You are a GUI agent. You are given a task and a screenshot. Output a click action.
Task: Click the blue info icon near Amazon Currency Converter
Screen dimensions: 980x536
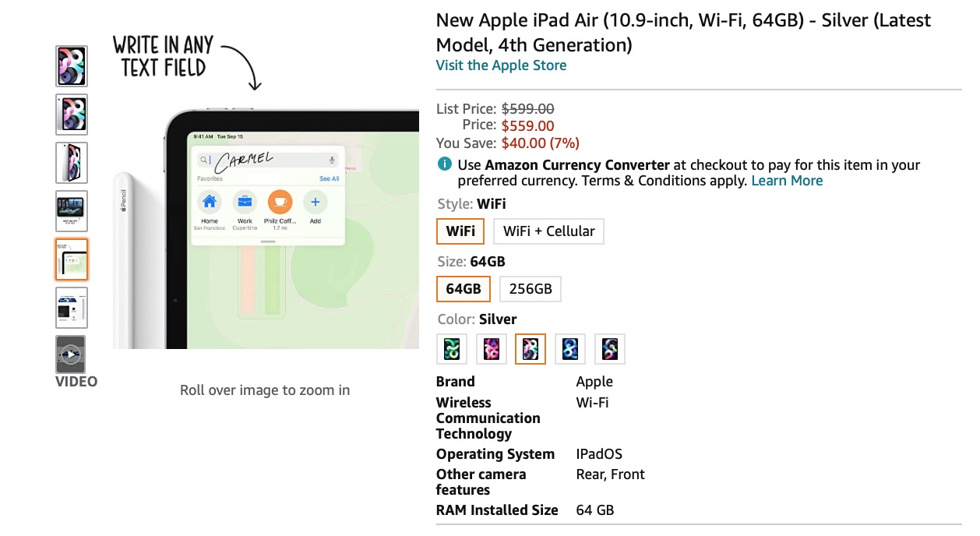point(444,164)
